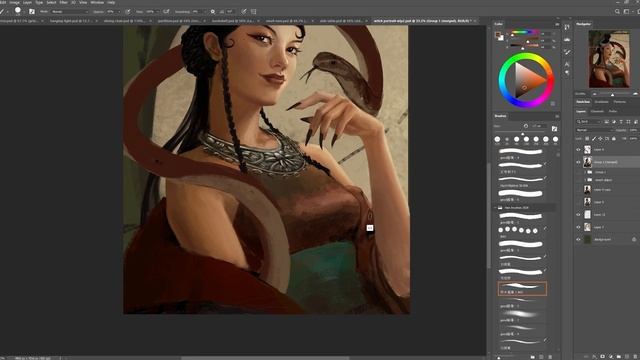Open the Flow value dropdown

158,11
